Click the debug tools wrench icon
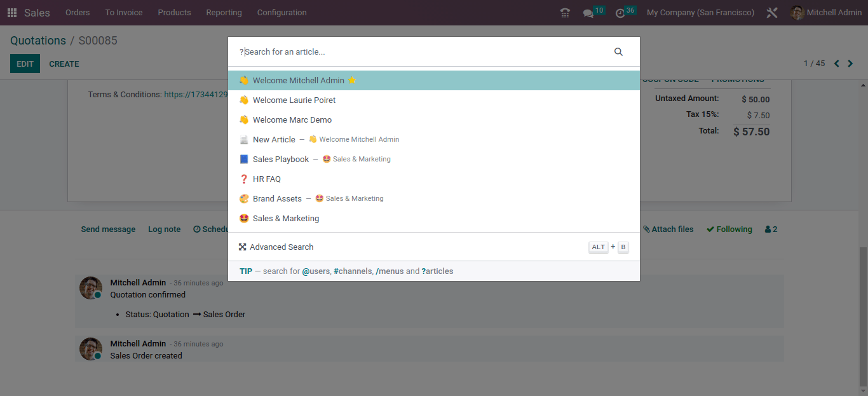 pos(772,13)
